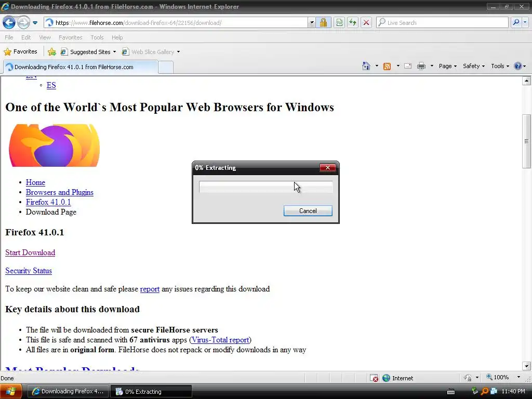The height and width of the screenshot is (399, 532).
Task: Open Web Slice Gallery link
Action: (x=151, y=52)
